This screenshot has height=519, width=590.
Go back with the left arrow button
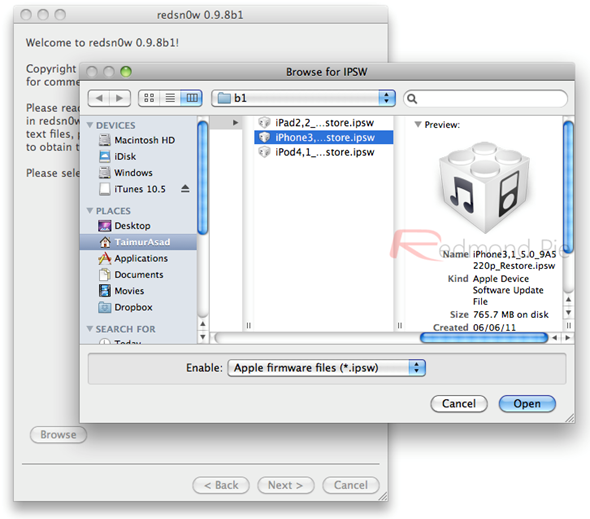click(x=99, y=98)
